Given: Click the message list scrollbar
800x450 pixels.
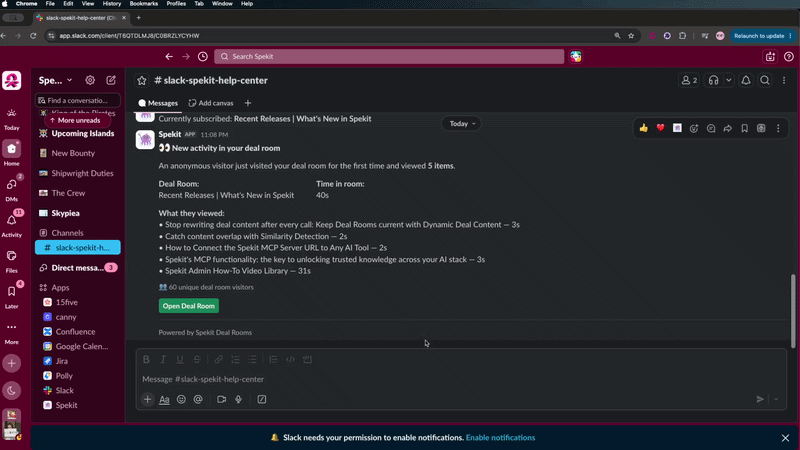Looking at the screenshot, I should click(792, 311).
